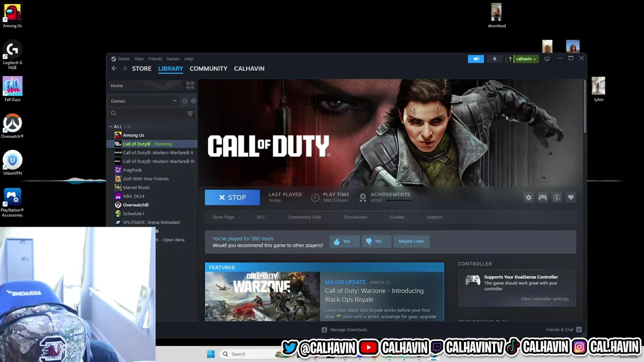Open the blue announcements megaphone button
The height and width of the screenshot is (362, 644).
coord(476,59)
